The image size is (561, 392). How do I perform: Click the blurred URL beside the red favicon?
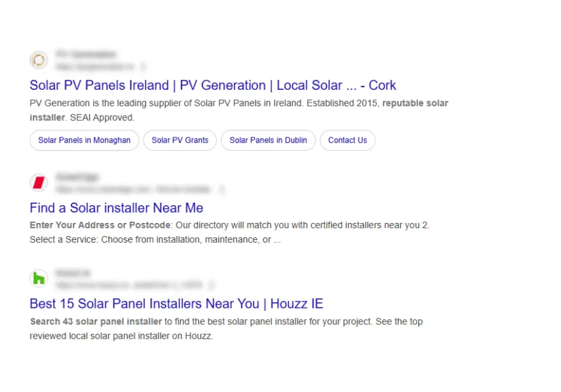click(134, 189)
